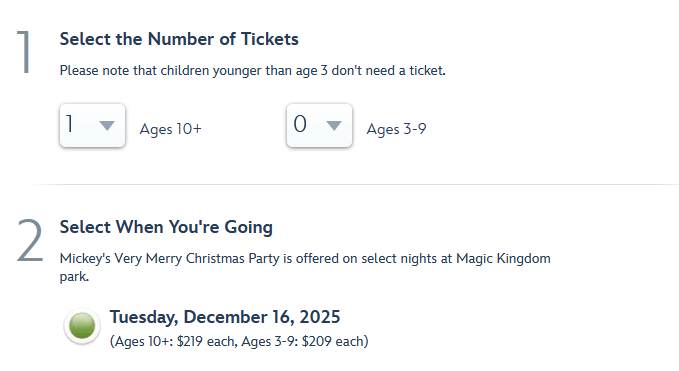Image resolution: width=679 pixels, height=371 pixels.
Task: Select the Tuesday, December 16, 2025 radio button
Action: tap(82, 326)
